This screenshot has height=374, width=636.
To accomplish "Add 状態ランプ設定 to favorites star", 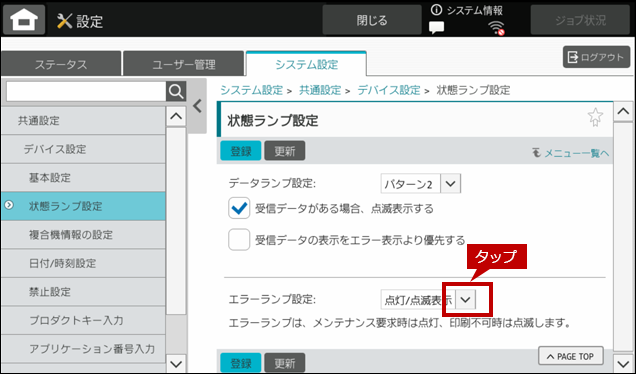I will click(595, 117).
